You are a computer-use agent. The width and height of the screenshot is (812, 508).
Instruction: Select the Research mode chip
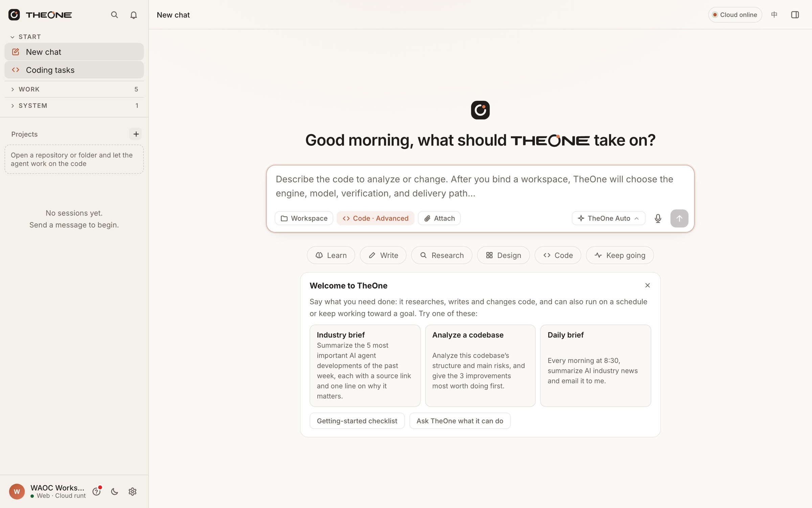click(442, 255)
